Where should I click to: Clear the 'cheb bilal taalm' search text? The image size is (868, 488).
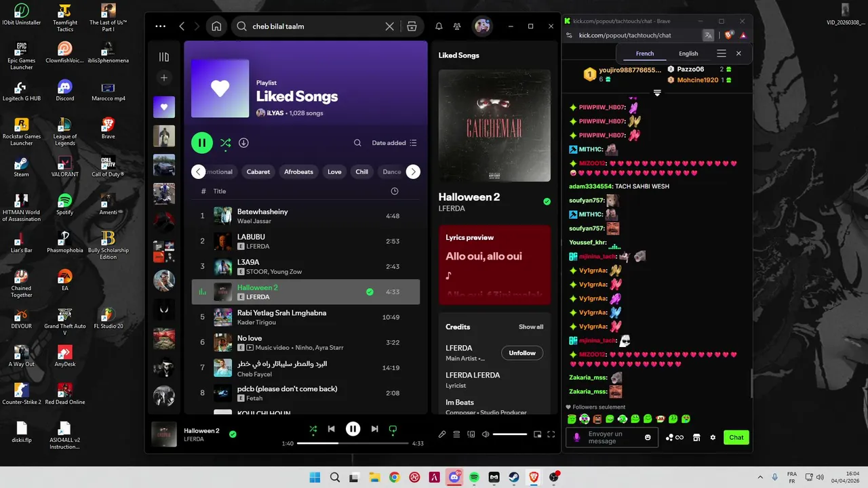[390, 26]
